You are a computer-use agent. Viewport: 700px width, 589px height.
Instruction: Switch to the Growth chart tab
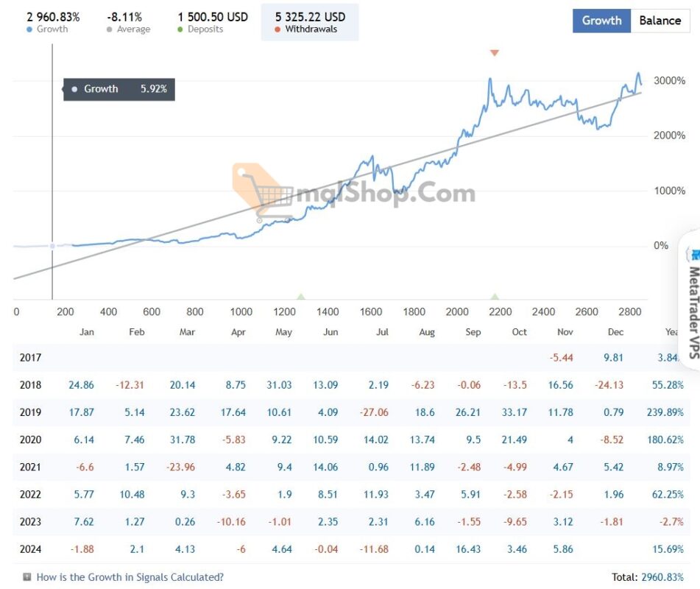[x=601, y=21]
